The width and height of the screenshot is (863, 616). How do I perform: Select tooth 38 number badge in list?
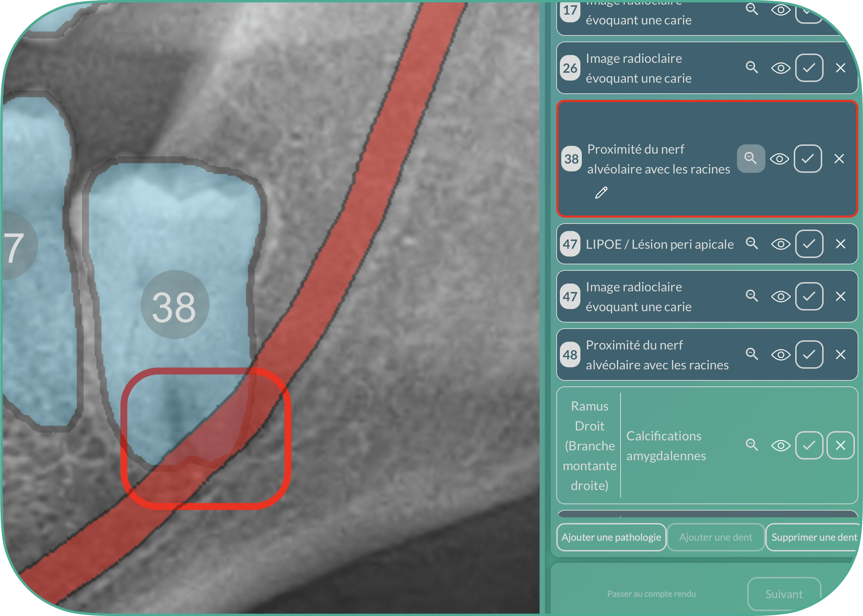point(572,159)
